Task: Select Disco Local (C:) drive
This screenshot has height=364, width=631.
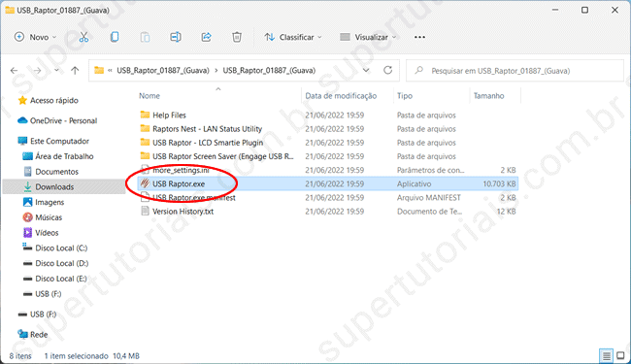Action: point(61,248)
